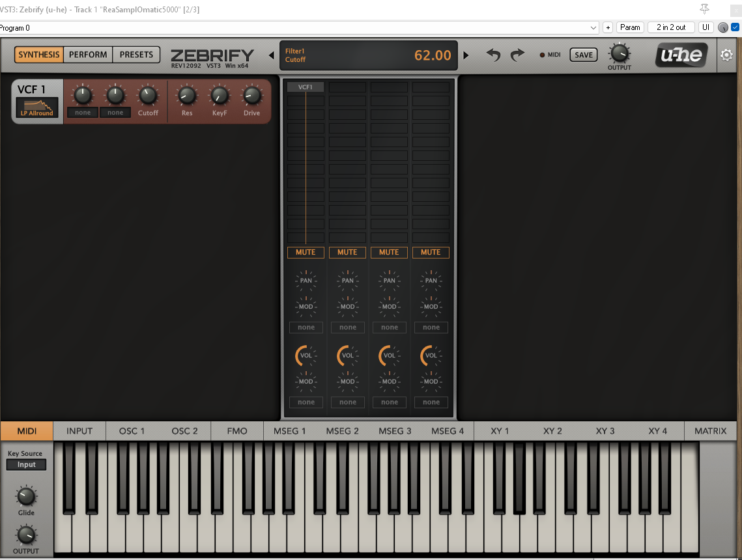This screenshot has height=560, width=742.
Task: Open the XY 4 tab
Action: tap(658, 431)
